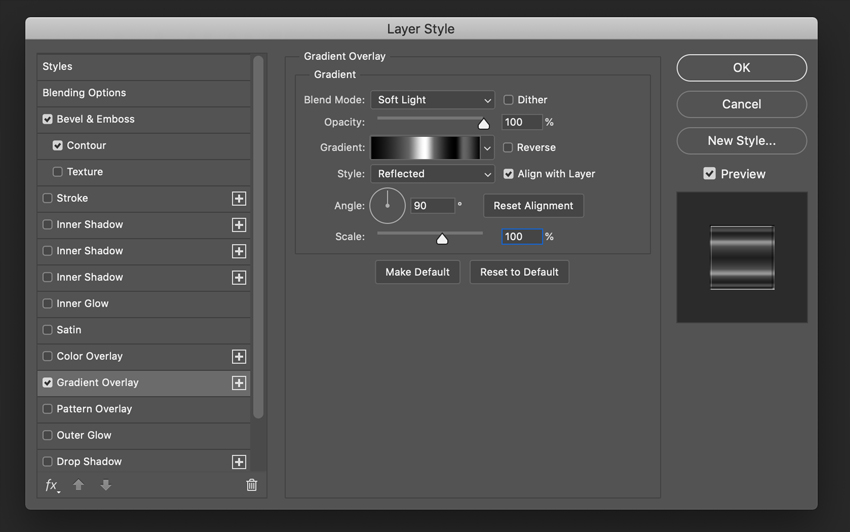Delete effect with trash icon
The image size is (850, 532).
[x=252, y=485]
